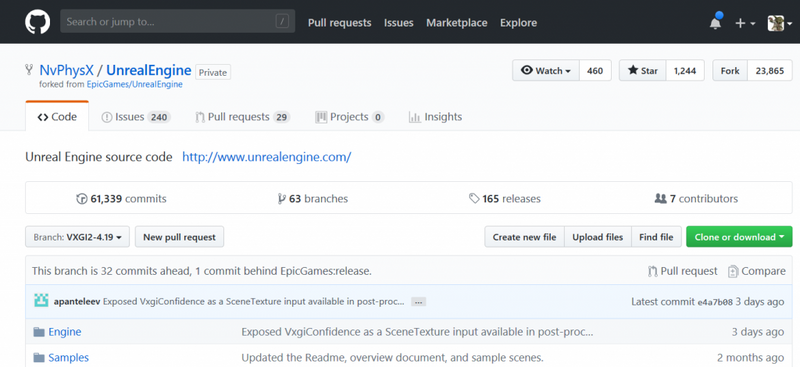Open the Samples folder
800x367 pixels.
[68, 357]
